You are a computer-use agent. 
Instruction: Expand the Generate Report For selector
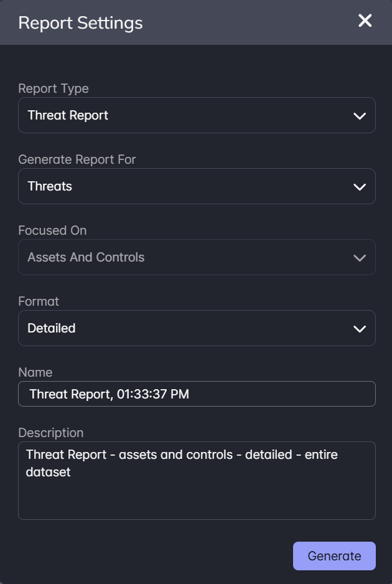click(197, 186)
